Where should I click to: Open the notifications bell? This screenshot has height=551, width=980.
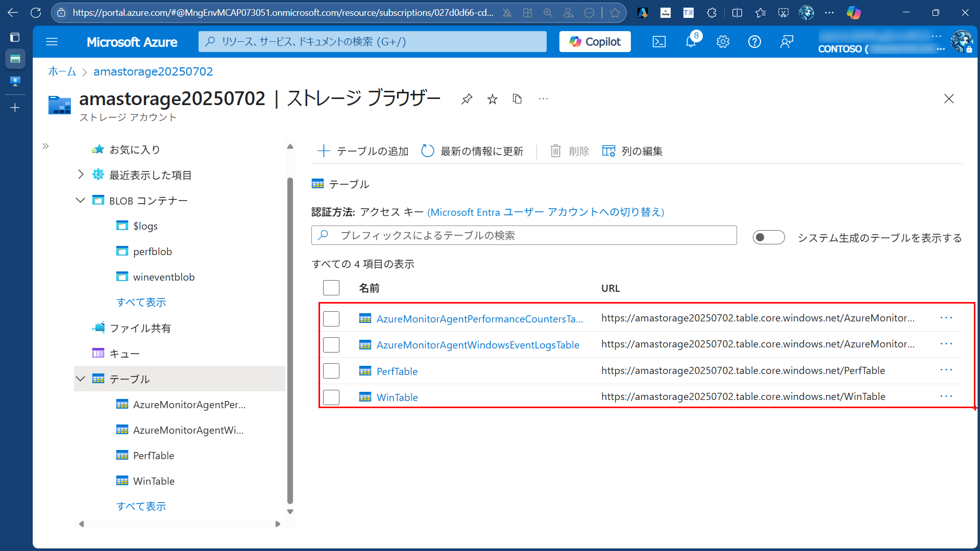coord(691,42)
